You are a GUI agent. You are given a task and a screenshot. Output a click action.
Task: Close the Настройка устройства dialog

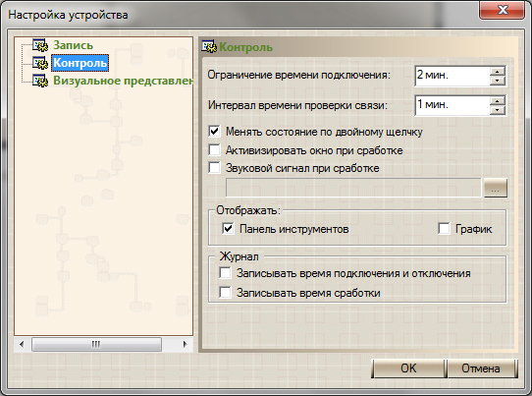tap(503, 10)
